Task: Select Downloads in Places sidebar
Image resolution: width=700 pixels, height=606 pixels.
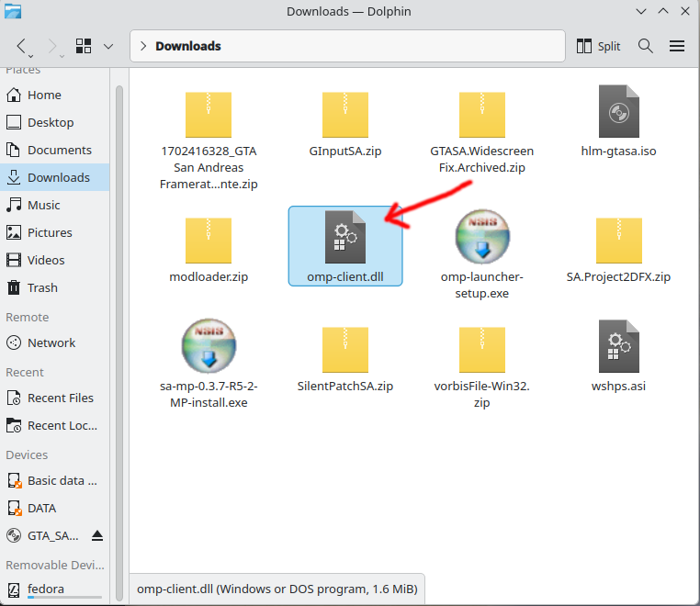Action: click(x=54, y=177)
